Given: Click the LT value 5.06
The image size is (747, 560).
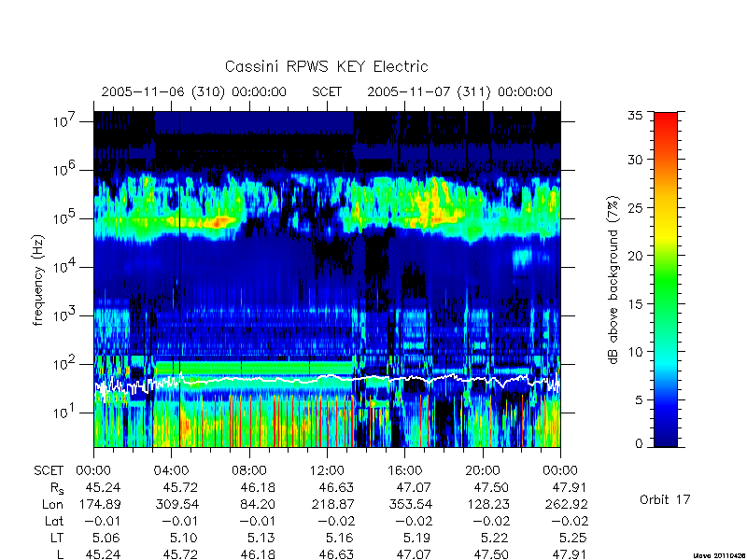Looking at the screenshot, I should [x=106, y=539].
